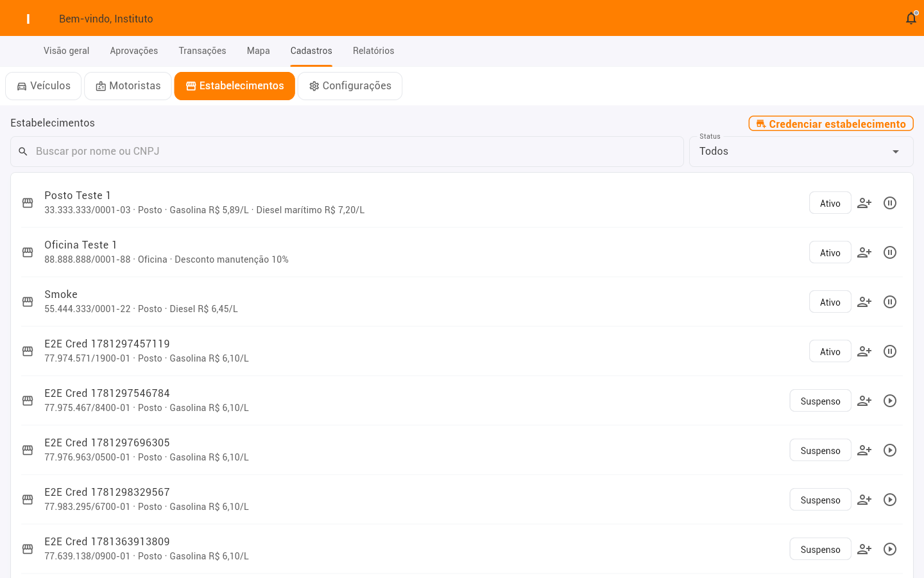Click the store icon beside Smoke

(x=28, y=302)
